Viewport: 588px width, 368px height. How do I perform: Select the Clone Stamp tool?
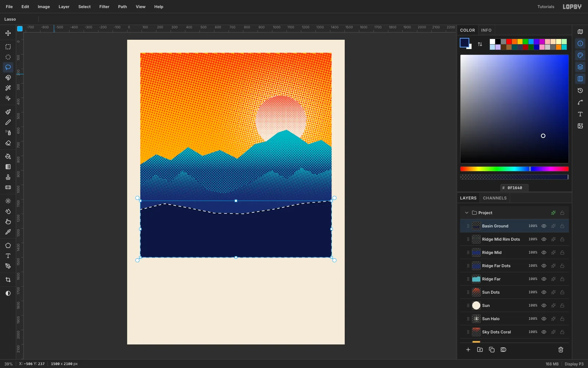(x=8, y=177)
